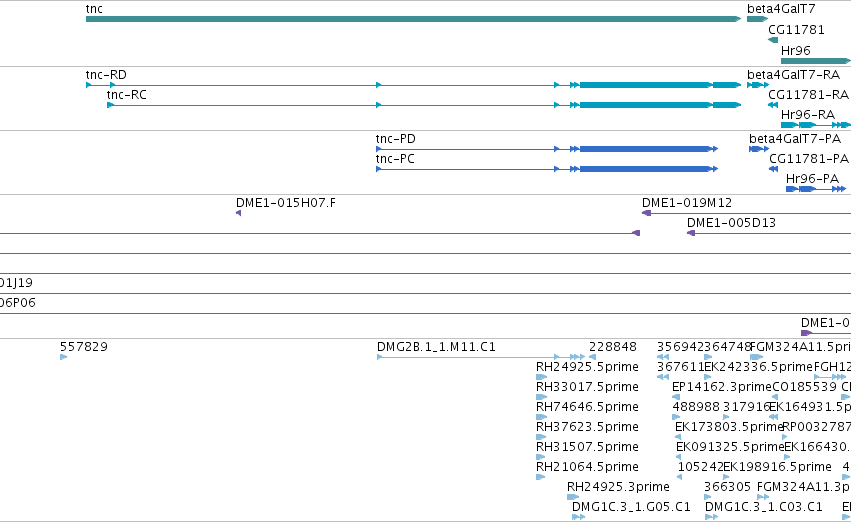This screenshot has width=851, height=522.
Task: Select the teal Hr96 gene bar
Action: click(816, 61)
